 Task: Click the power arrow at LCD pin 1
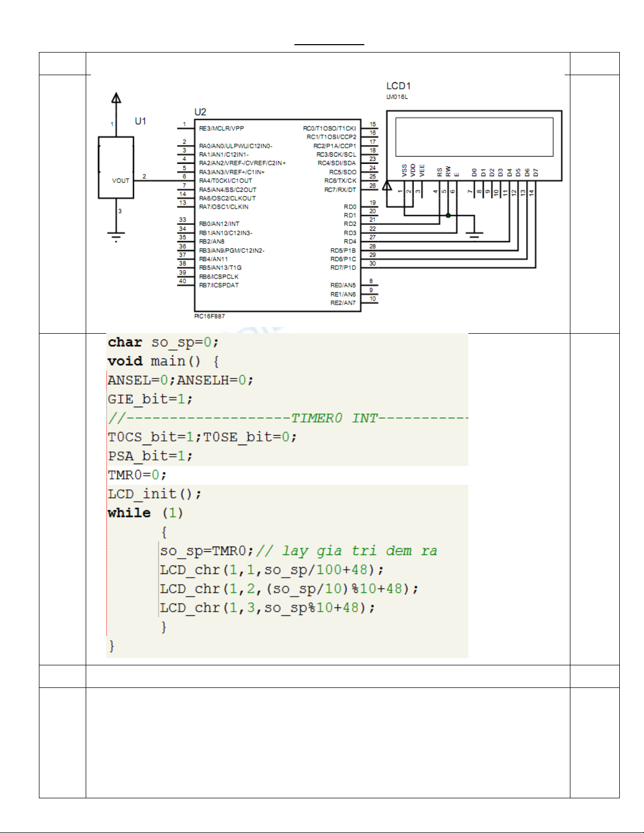pos(387,186)
